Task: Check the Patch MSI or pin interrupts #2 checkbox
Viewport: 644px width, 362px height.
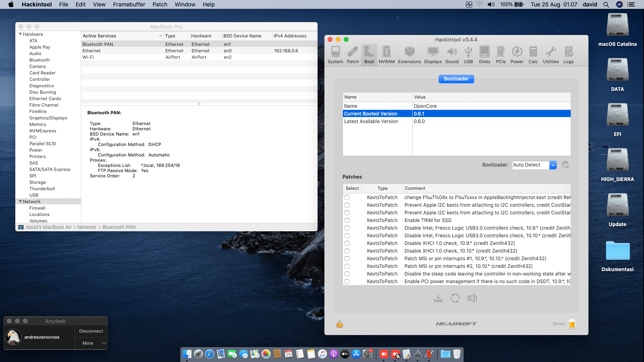Action: [x=347, y=266]
